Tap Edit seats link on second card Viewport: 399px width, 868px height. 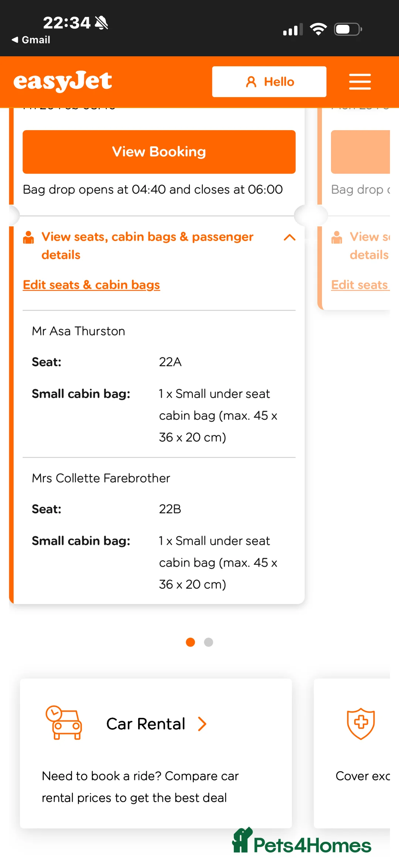coord(359,285)
